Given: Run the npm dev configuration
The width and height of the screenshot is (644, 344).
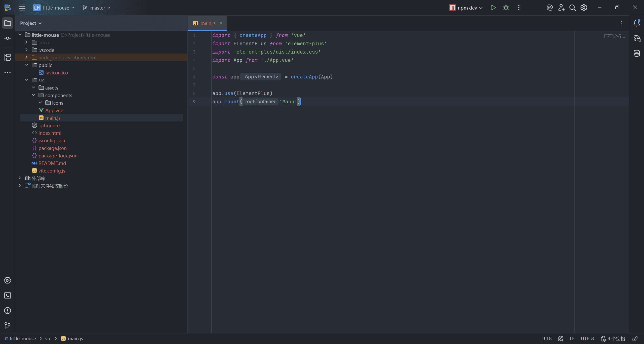Looking at the screenshot, I should [x=493, y=8].
